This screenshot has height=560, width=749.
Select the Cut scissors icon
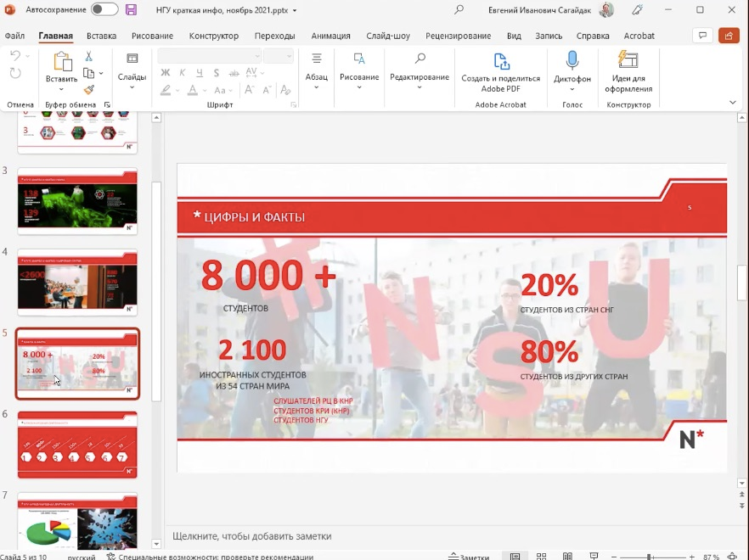(89, 57)
